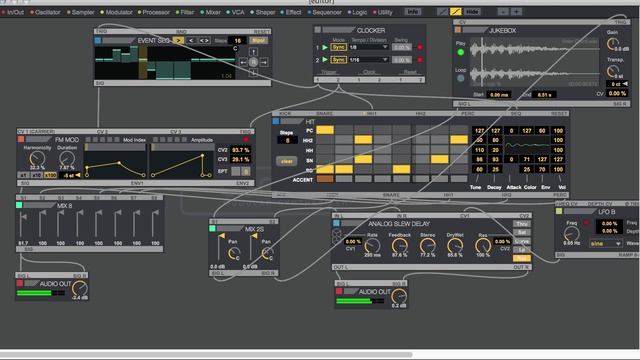Viewport: 640px width, 360px height.
Task: Toggle Sync mode on CLOCKER row 1
Action: (338, 47)
